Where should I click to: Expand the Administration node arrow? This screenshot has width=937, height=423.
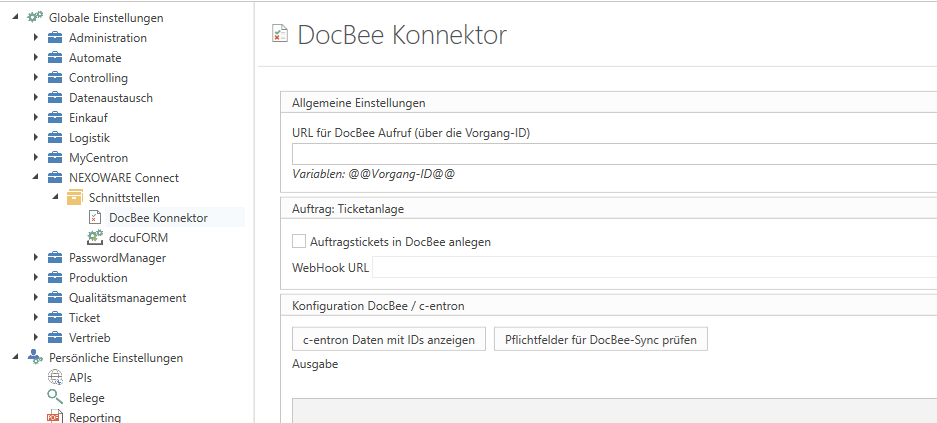(x=36, y=38)
